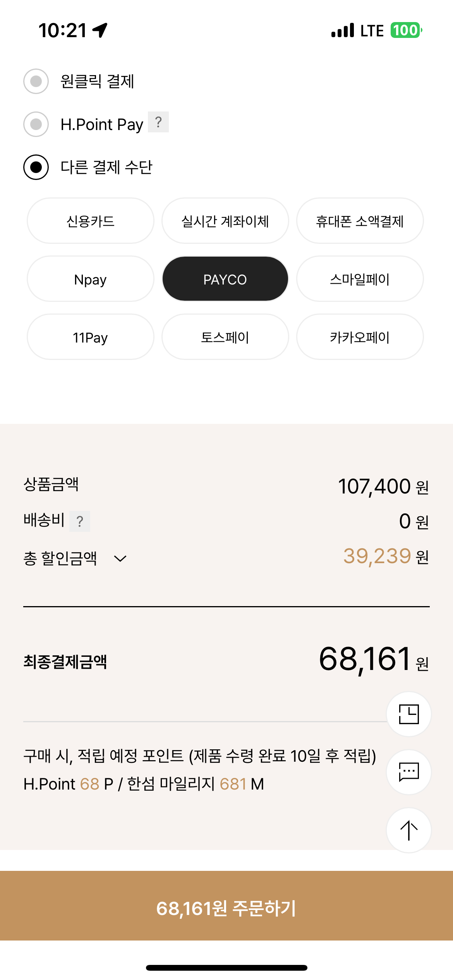Choose 신용카드 payment method
Viewport: 453px width, 980px height.
[x=91, y=221]
